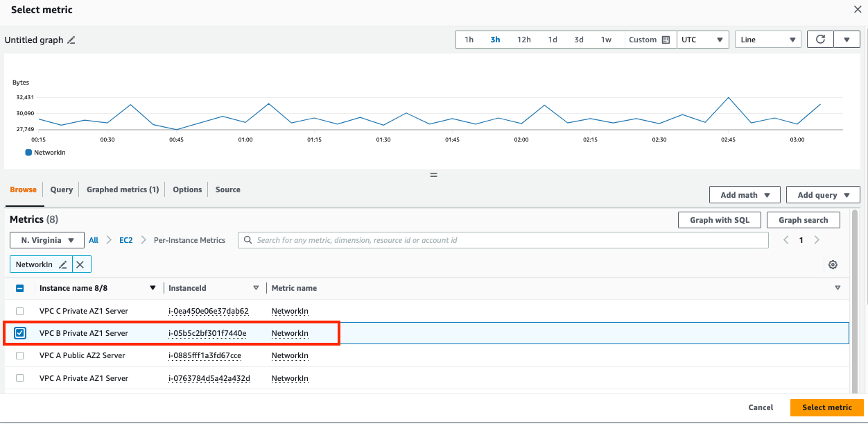
Task: Click Per-Instance Metrics breadcrumb text
Action: (x=190, y=240)
